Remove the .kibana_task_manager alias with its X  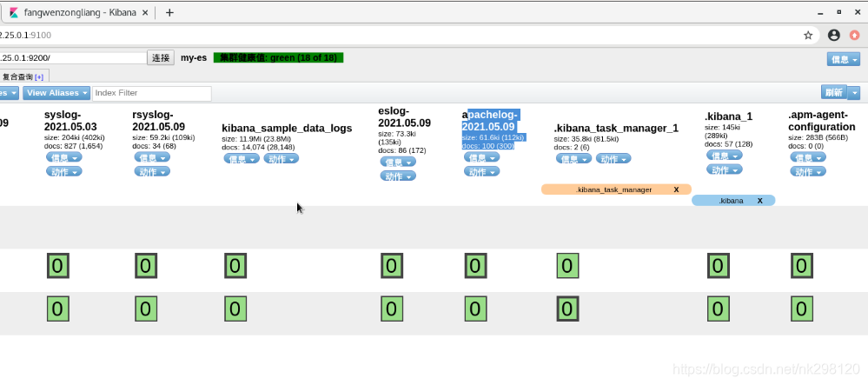tap(676, 189)
